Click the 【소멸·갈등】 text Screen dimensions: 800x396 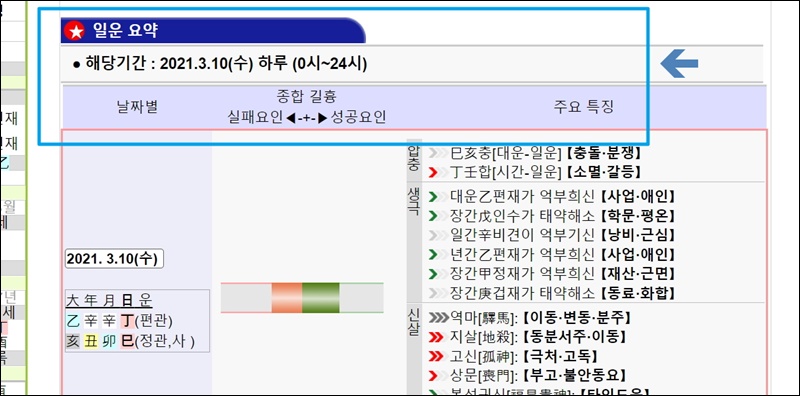pos(604,172)
